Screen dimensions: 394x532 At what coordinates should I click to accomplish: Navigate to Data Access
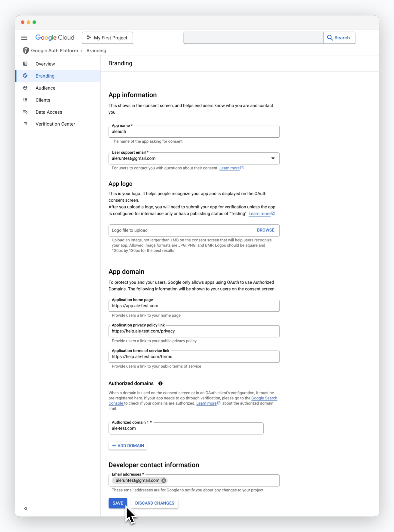click(58, 112)
